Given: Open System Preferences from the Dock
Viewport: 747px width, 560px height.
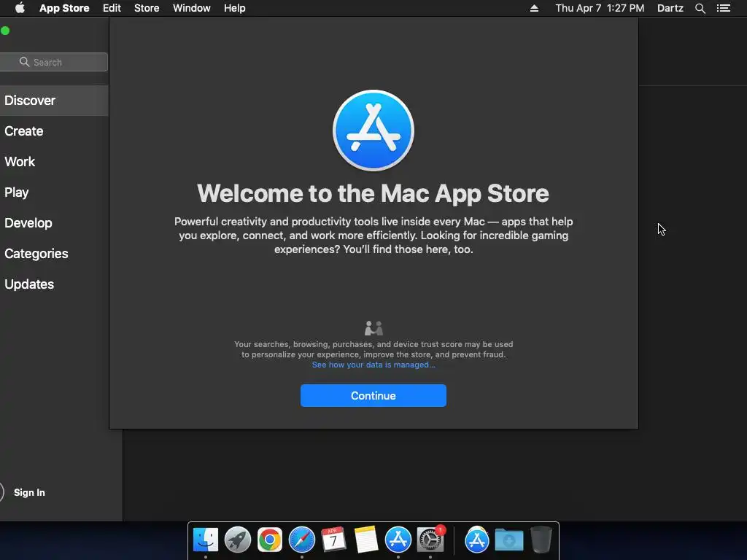Looking at the screenshot, I should coord(430,540).
